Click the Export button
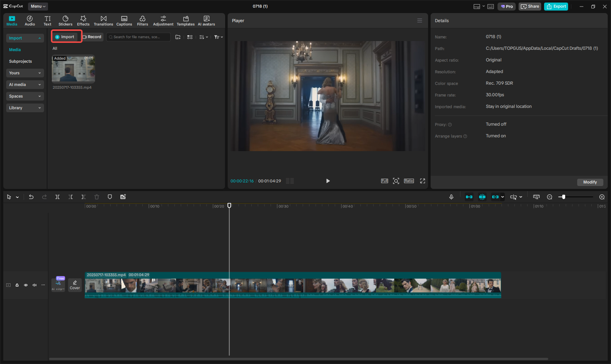Viewport: 611px width, 364px height. (x=556, y=6)
